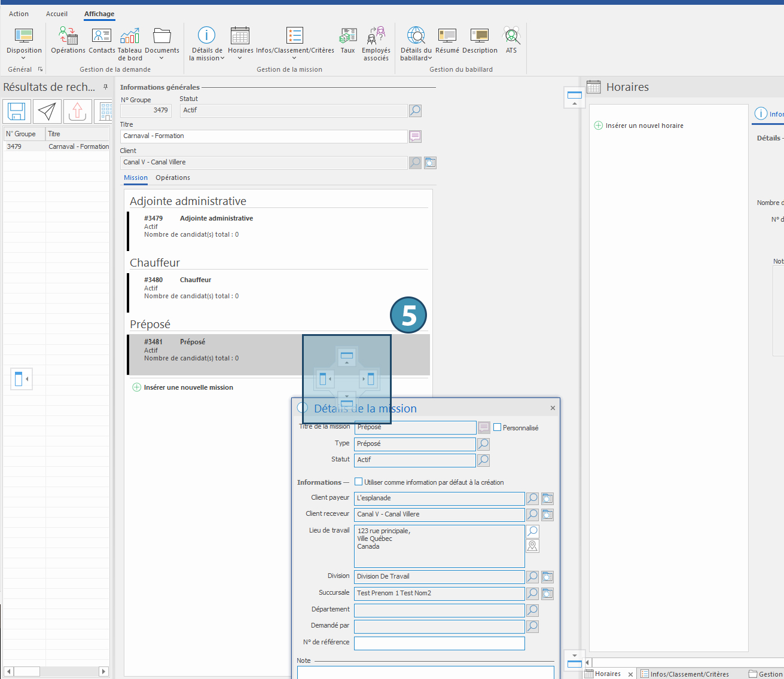Click Insérer un nouvel horaire
This screenshot has height=679, width=784.
643,126
